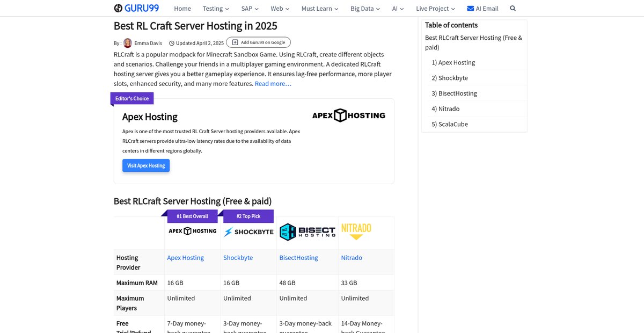
Task: Jump to 1) Apex Hosting in contents
Action: [x=453, y=62]
